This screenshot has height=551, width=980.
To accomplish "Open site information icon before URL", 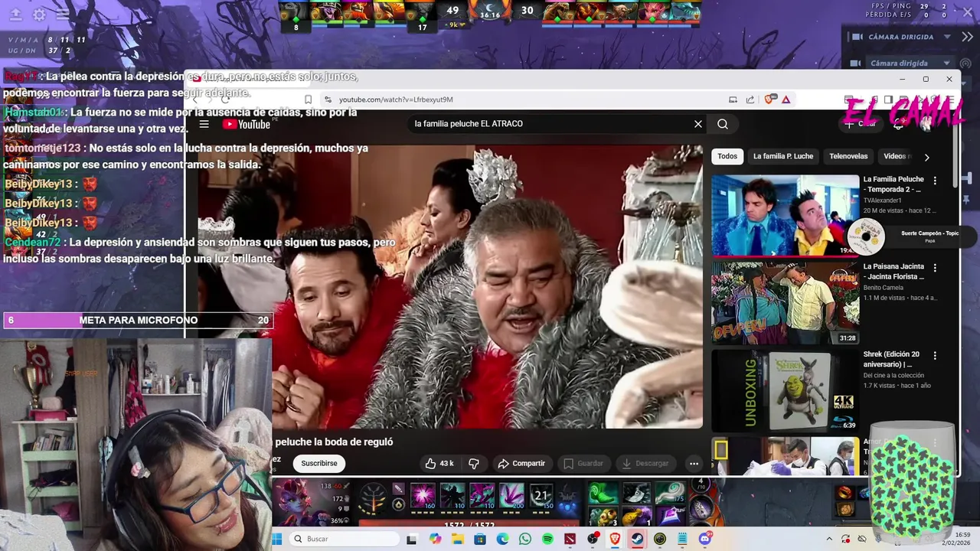I will pyautogui.click(x=328, y=99).
